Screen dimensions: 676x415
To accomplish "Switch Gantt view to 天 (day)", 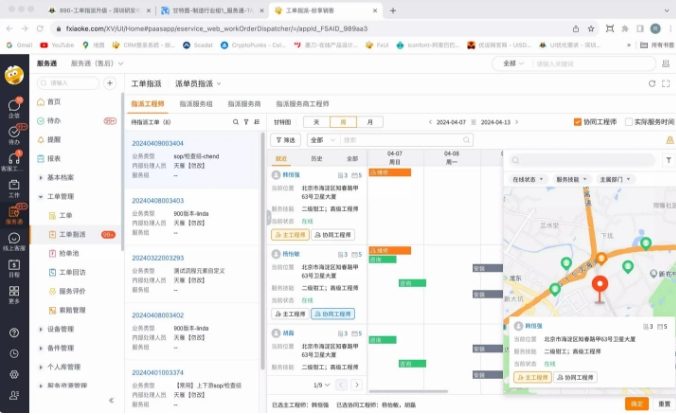I will click(316, 122).
